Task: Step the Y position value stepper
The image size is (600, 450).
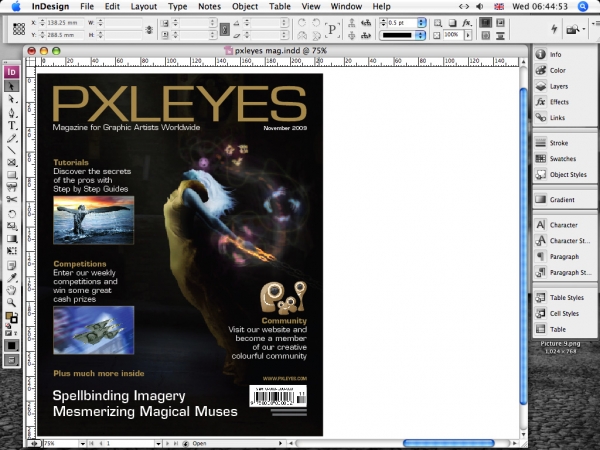Action: [42, 35]
